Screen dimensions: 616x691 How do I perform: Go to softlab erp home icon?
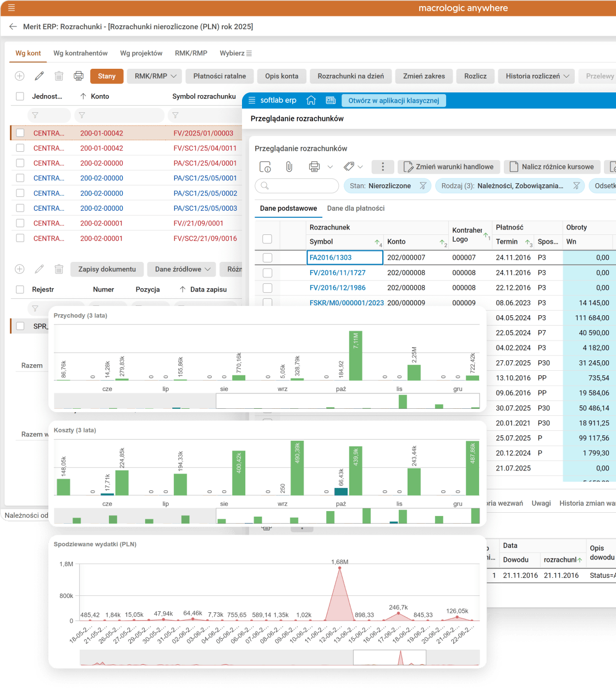[x=311, y=100]
